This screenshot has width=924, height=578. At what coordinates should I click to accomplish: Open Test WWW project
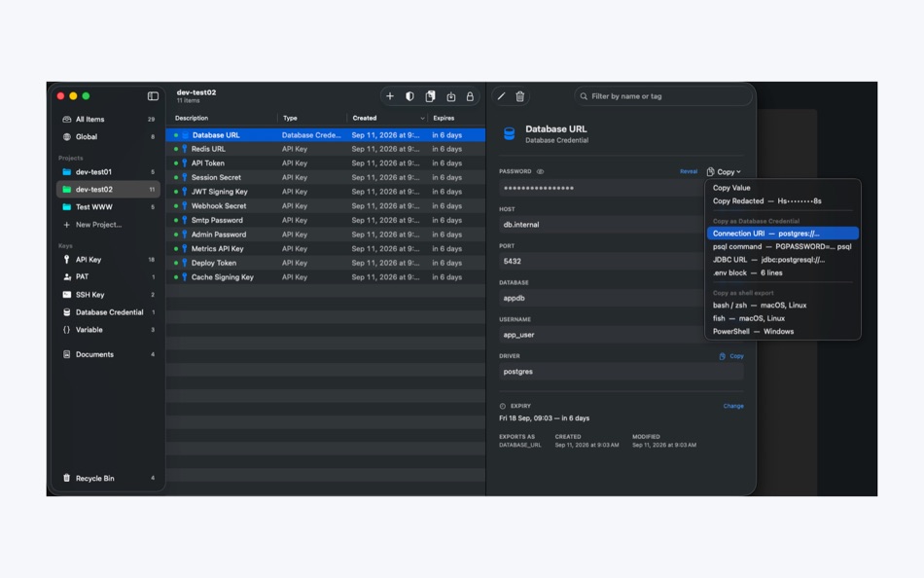(108, 207)
